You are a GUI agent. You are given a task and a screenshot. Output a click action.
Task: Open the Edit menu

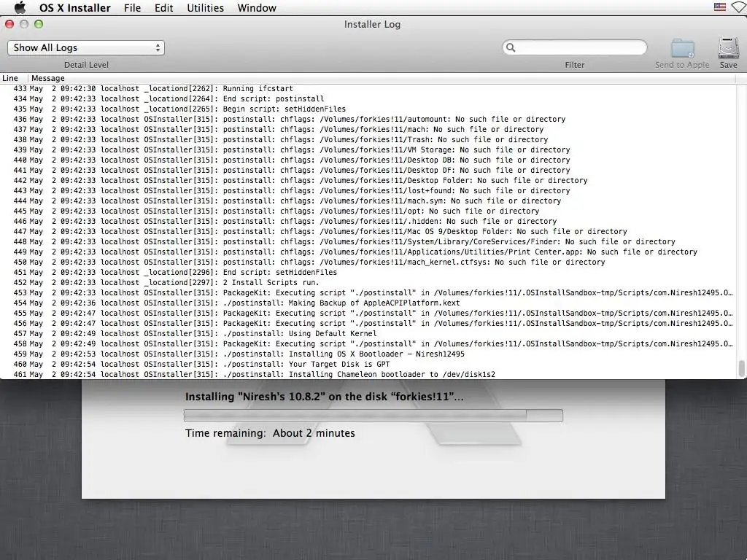tap(163, 8)
